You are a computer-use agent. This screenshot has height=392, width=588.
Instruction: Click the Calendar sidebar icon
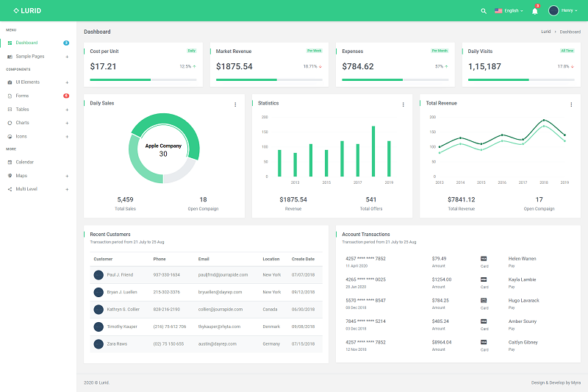[x=10, y=162]
